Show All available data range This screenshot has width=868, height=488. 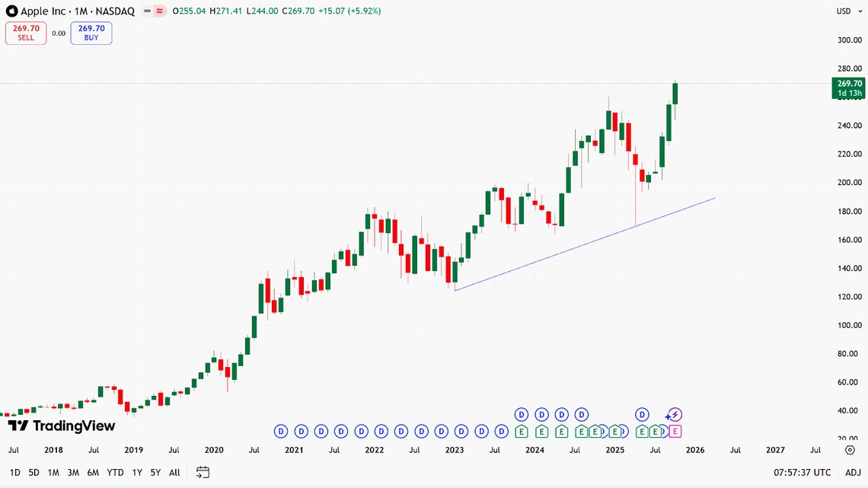(174, 473)
